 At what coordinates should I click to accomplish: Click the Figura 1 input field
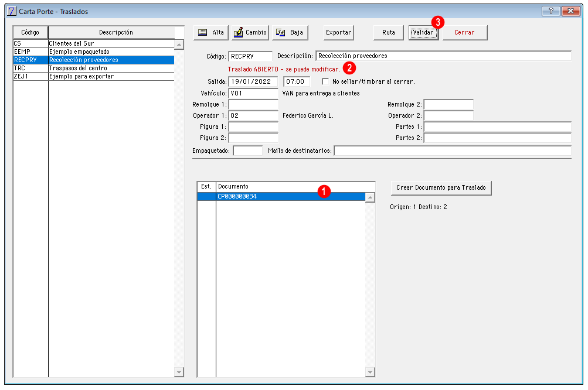pyautogui.click(x=253, y=126)
